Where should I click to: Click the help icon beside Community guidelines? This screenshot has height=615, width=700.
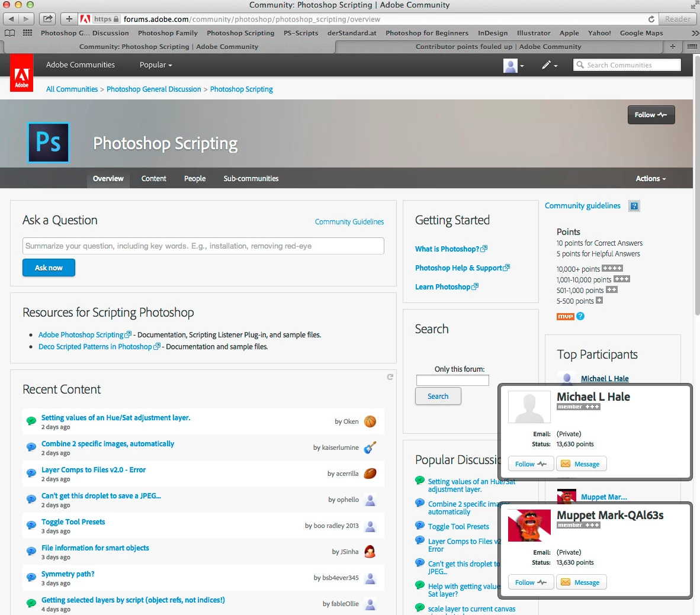pos(634,206)
